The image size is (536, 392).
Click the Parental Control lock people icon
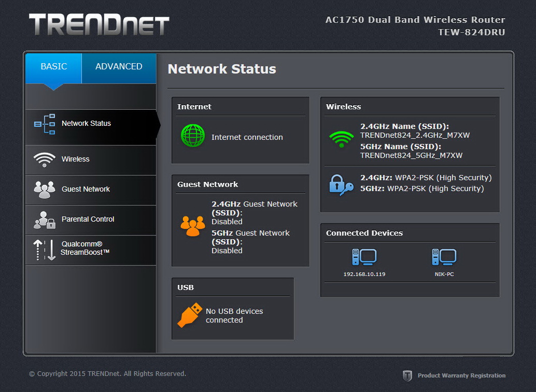pyautogui.click(x=45, y=220)
